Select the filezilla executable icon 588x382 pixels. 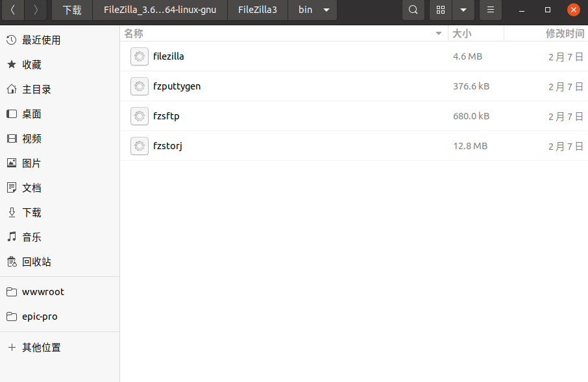[139, 56]
